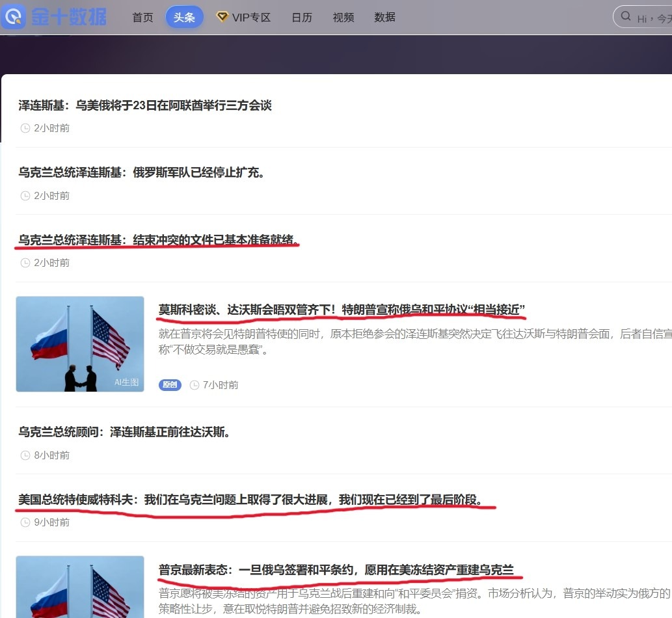The height and width of the screenshot is (618, 672).
Task: Click clock icon beside 9小时前
Action: tap(25, 522)
